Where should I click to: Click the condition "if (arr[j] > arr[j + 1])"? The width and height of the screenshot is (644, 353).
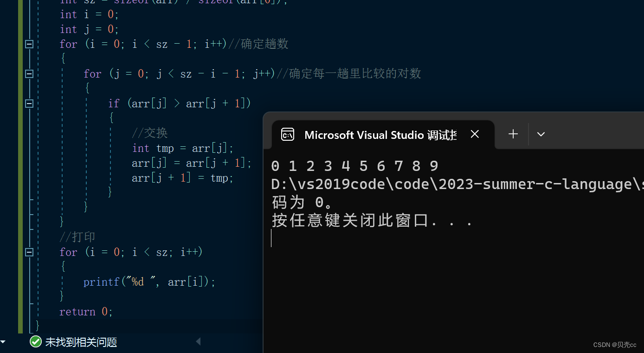click(180, 104)
